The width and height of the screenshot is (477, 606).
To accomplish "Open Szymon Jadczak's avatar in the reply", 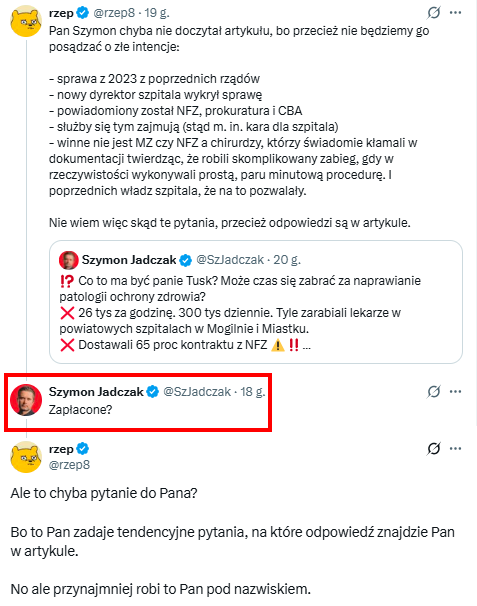I will pos(26,400).
